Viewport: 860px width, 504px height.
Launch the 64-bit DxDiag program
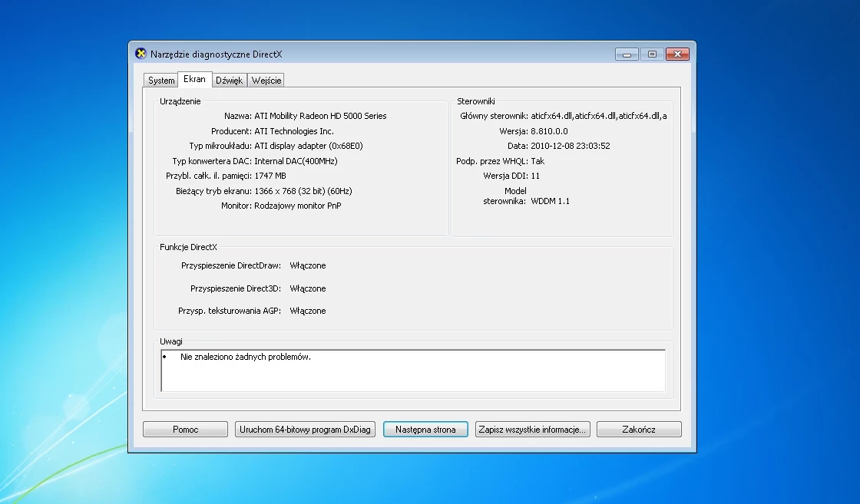[x=305, y=429]
